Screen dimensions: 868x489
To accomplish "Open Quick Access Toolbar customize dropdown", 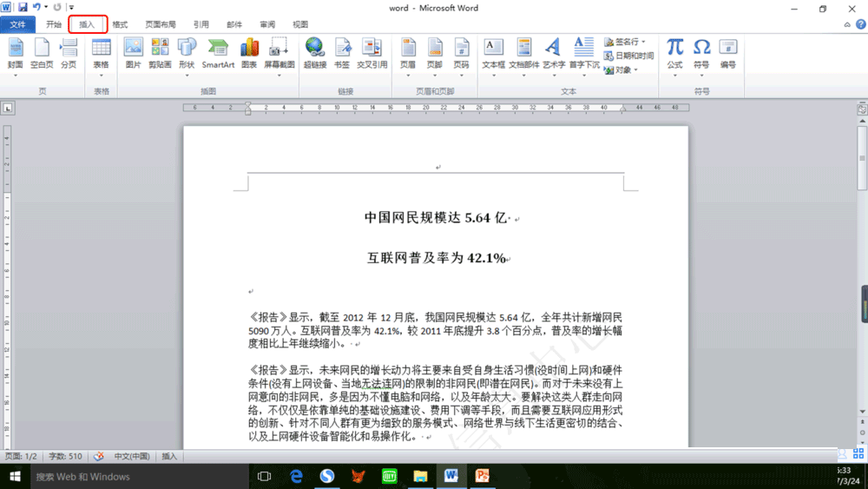I will click(x=71, y=7).
